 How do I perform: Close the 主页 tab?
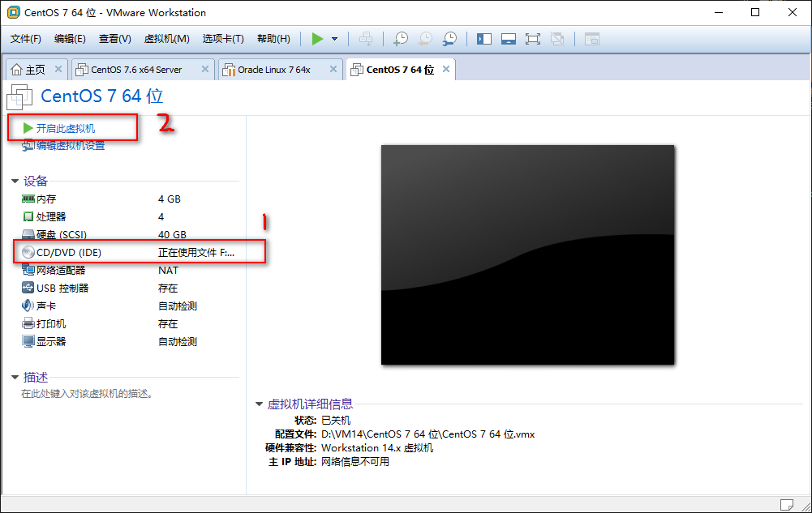pyautogui.click(x=58, y=69)
